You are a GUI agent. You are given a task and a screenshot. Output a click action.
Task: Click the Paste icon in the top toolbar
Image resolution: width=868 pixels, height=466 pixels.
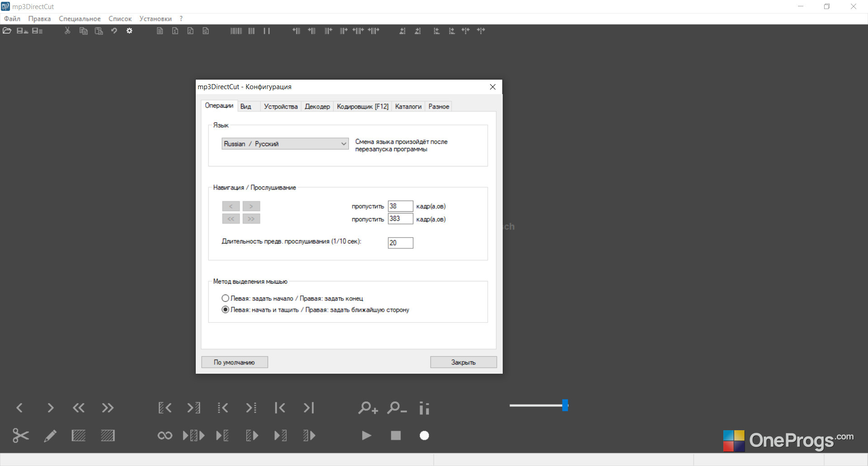pos(99,31)
